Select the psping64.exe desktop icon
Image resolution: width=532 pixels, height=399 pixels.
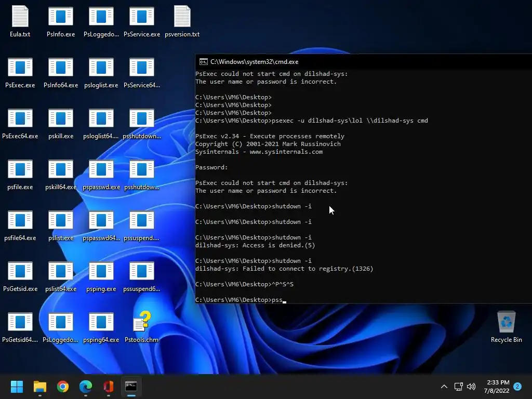click(101, 327)
